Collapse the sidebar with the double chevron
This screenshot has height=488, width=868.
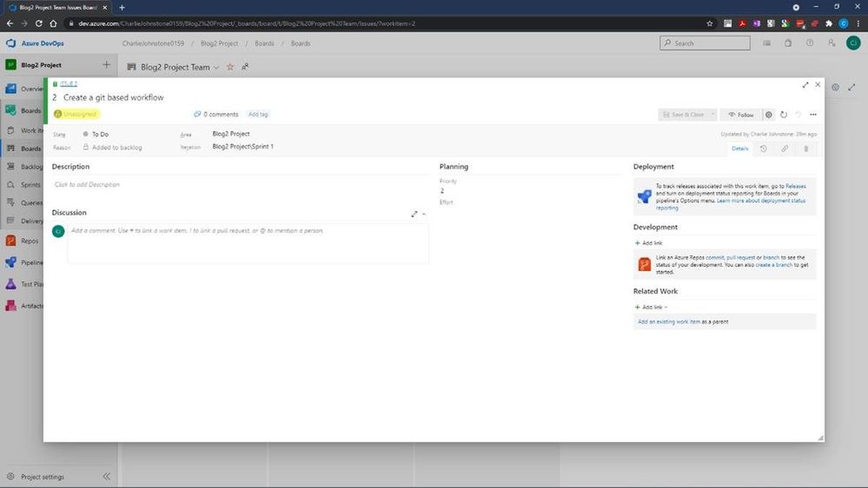(106, 477)
